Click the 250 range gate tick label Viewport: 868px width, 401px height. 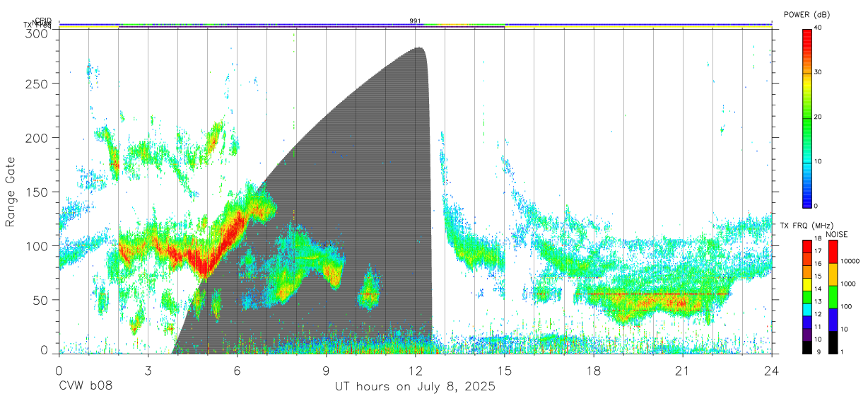pos(37,83)
